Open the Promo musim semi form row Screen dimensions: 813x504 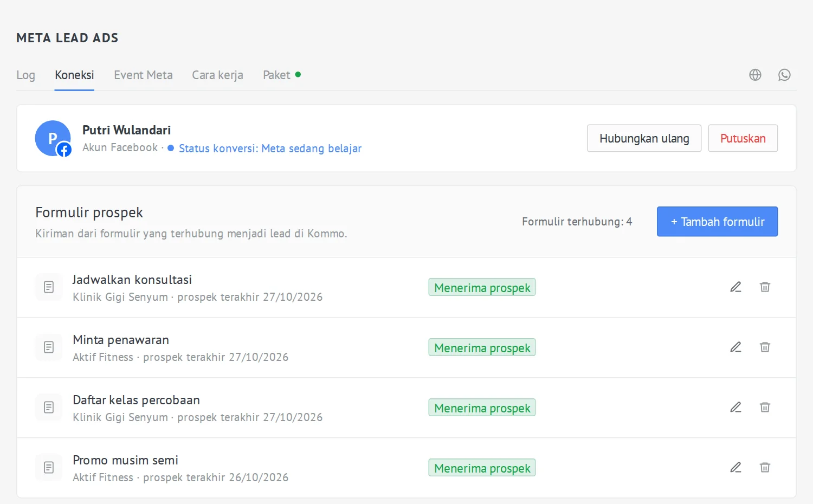pyautogui.click(x=406, y=468)
